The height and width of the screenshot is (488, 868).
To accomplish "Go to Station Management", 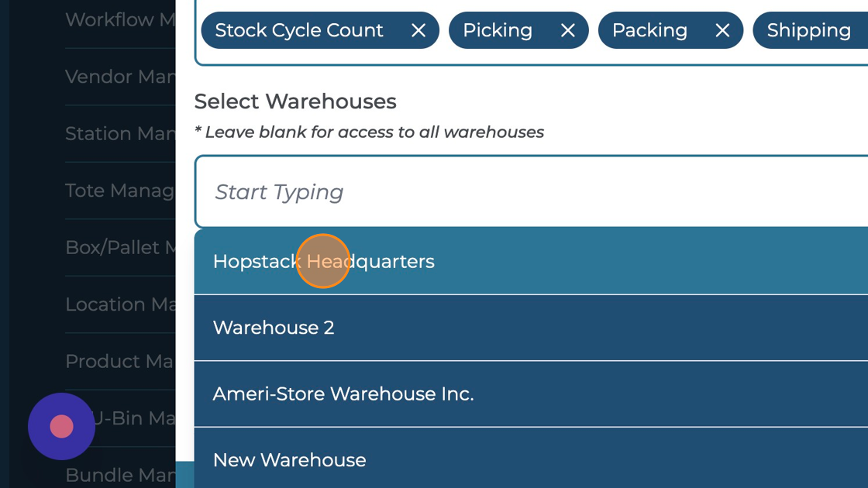I will coord(120,134).
